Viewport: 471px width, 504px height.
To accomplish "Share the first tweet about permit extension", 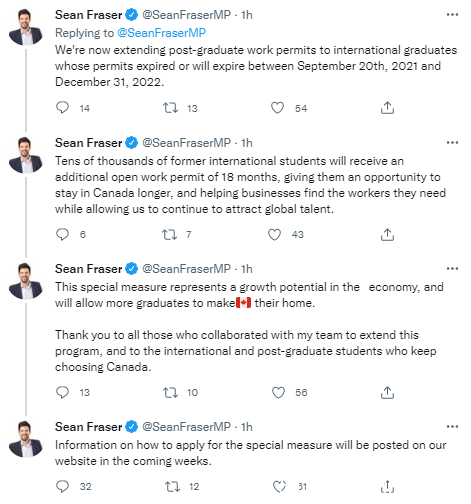I will pos(387,108).
